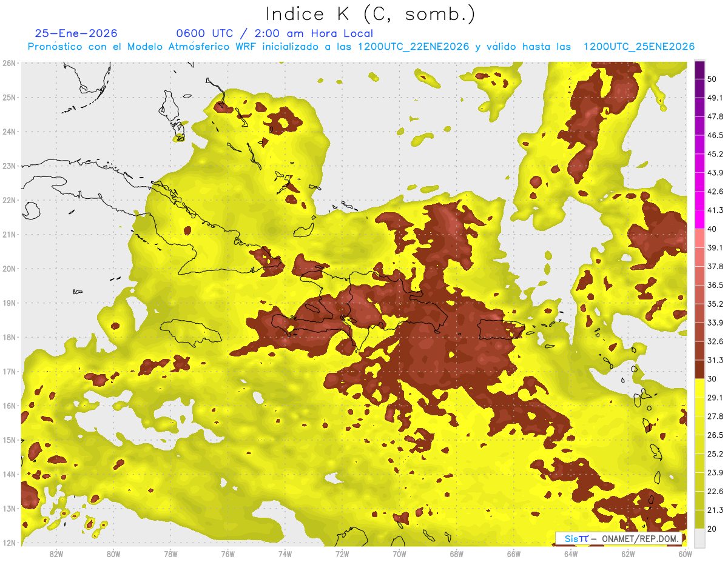Click the '25N' latitude label
This screenshot has height=562, width=728.
pyautogui.click(x=9, y=97)
